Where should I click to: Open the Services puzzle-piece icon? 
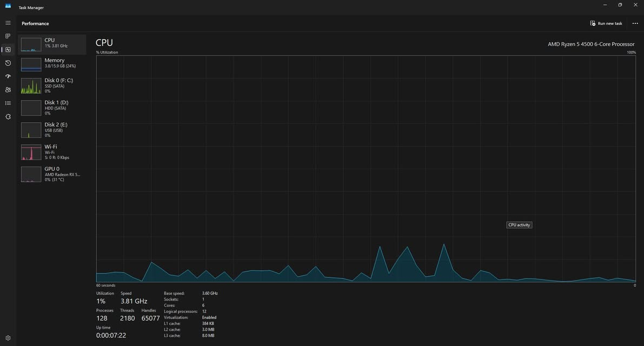pos(8,116)
